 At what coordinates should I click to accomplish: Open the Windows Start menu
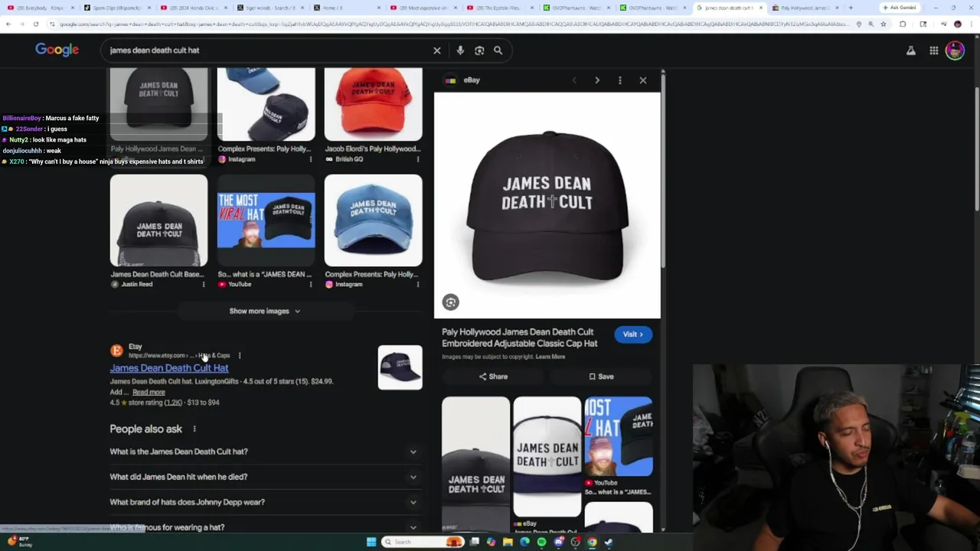coord(371,542)
